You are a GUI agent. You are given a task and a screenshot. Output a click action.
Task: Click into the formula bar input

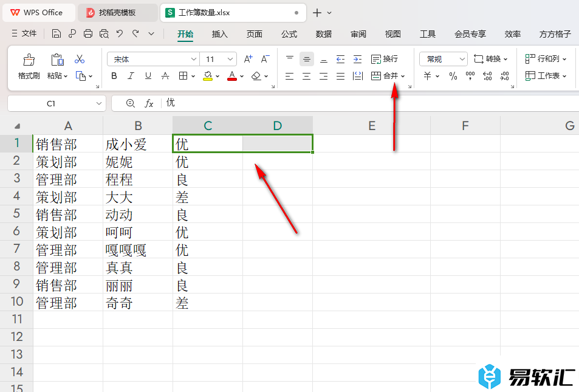(369, 103)
